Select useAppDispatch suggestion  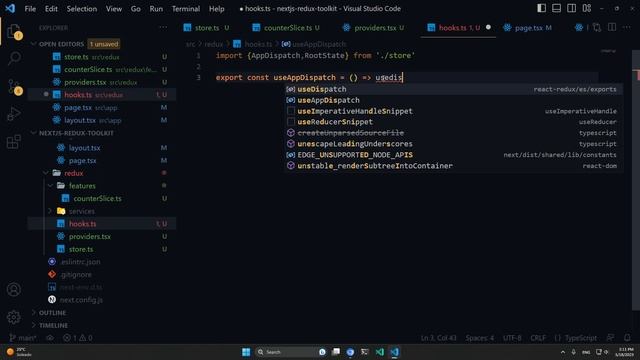click(x=453, y=100)
